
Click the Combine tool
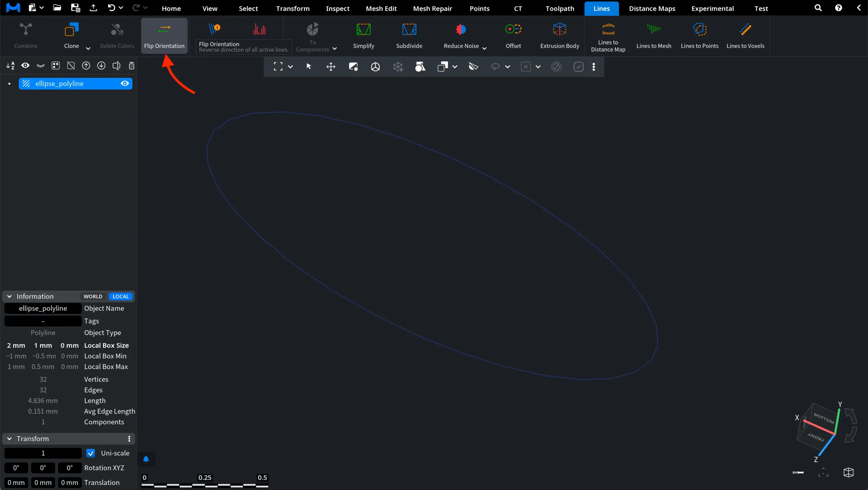point(26,36)
